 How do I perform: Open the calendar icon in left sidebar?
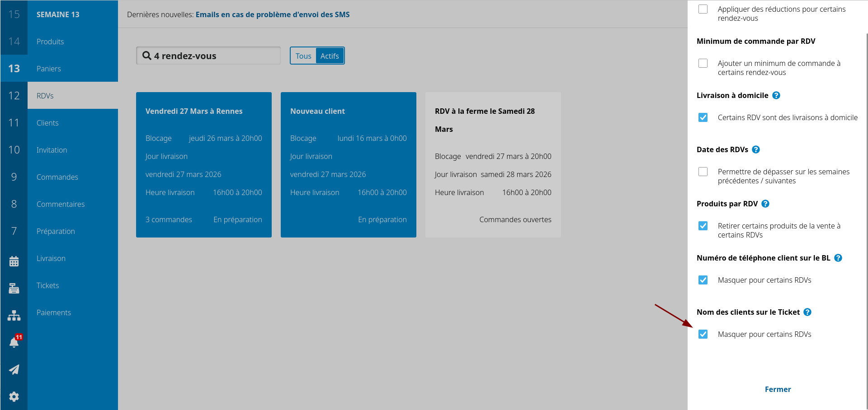(14, 261)
